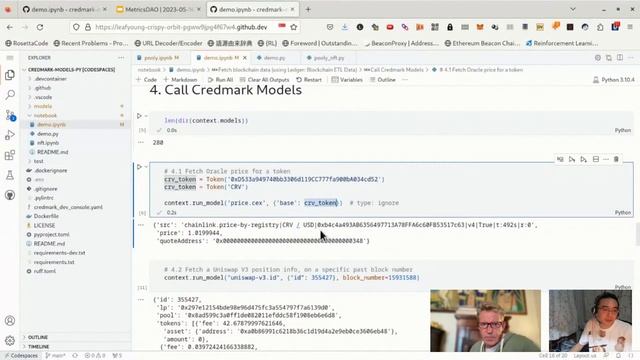
Task: Open the Explorer view in activity bar
Action: [x=10, y=75]
